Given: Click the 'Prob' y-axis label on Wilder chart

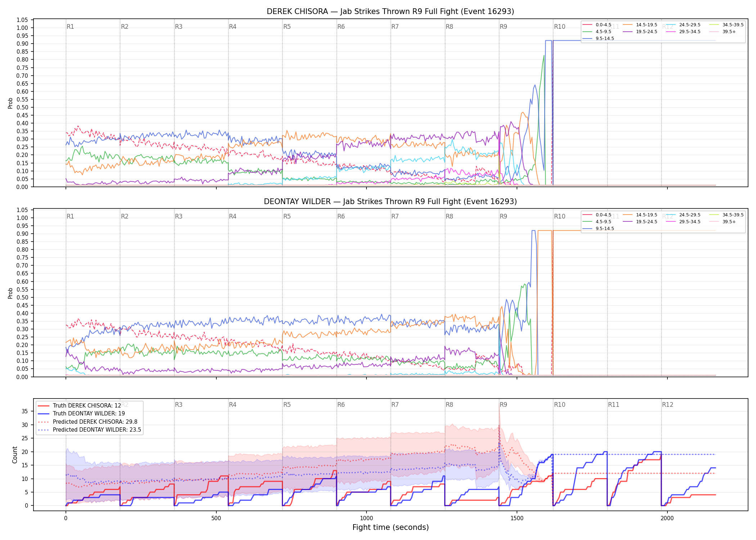Looking at the screenshot, I should (10, 293).
